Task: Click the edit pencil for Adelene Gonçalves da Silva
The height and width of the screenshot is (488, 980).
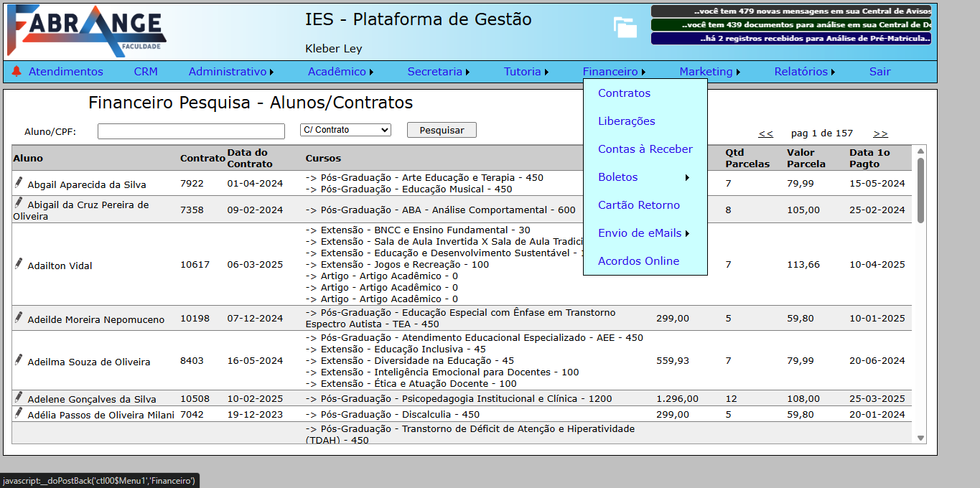Action: coord(19,397)
